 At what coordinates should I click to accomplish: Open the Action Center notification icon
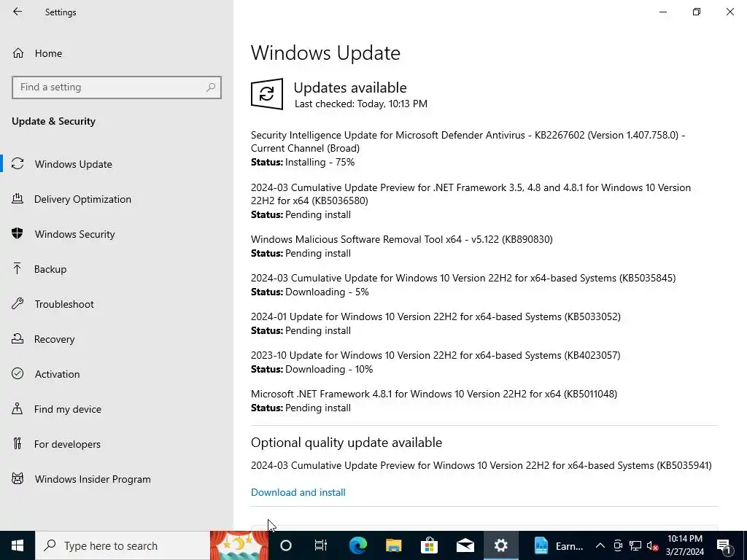pyautogui.click(x=724, y=545)
